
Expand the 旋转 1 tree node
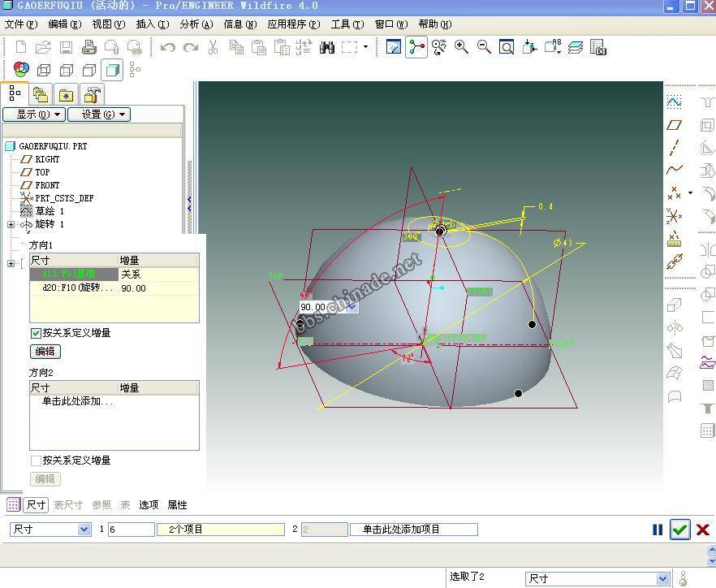11,224
